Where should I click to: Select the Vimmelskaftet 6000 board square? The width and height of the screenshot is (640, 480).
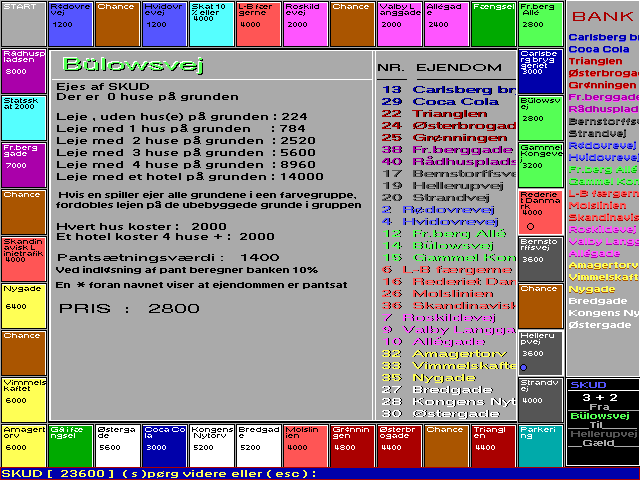(24, 400)
